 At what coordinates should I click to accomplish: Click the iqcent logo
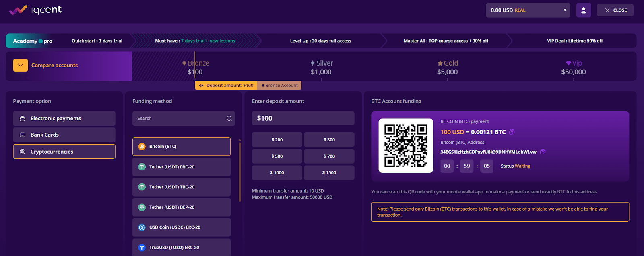click(35, 10)
